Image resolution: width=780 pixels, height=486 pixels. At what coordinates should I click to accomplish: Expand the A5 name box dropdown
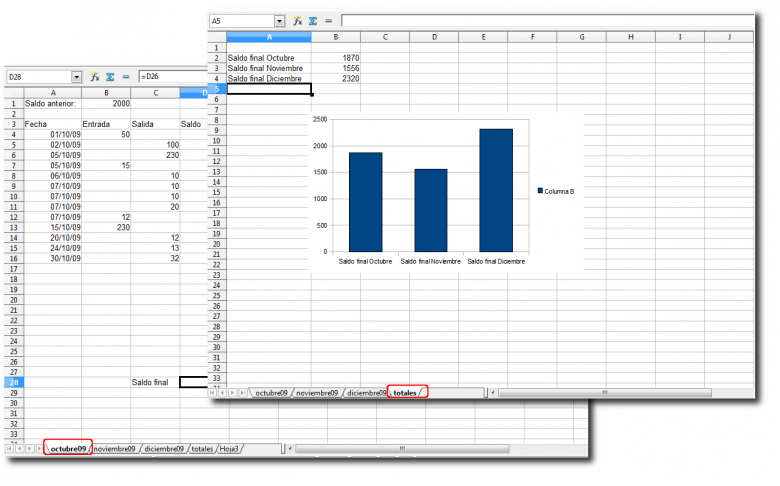click(279, 21)
